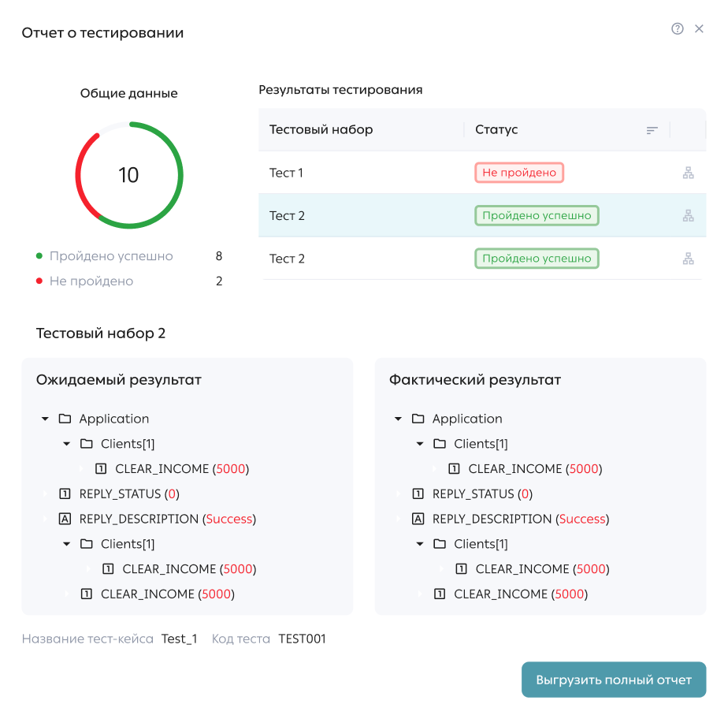Click the hierarchy icon next to Тест 1
Viewport: 728px width, 719px height.
tap(689, 172)
